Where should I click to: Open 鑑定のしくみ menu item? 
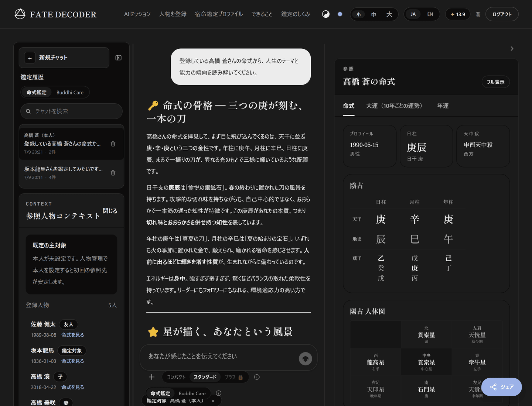point(296,14)
